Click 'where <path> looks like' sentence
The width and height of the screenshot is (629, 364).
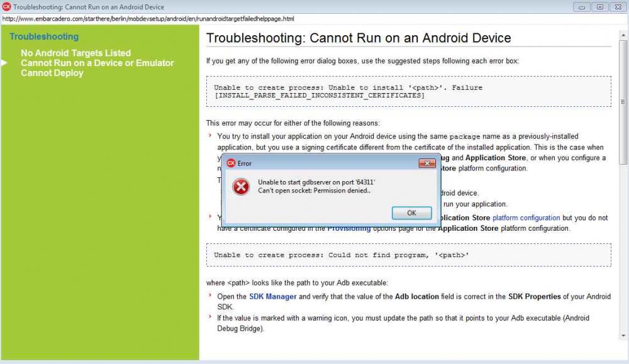(x=298, y=283)
